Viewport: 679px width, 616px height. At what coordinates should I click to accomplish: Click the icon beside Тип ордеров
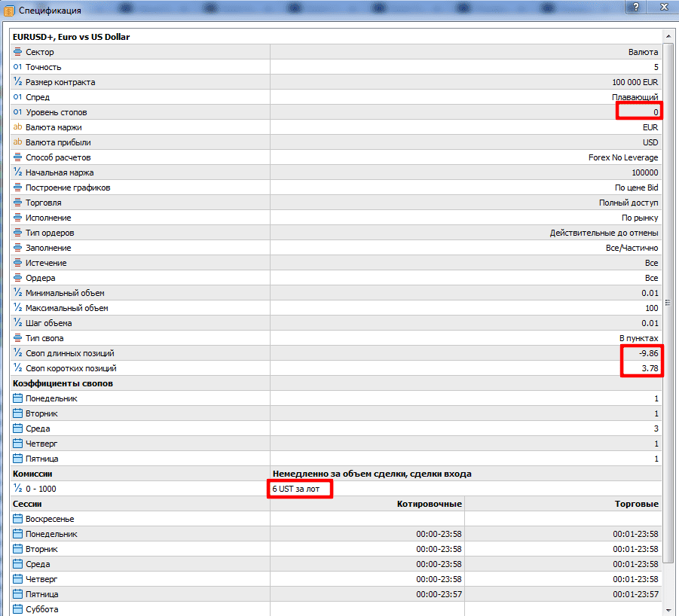pos(17,233)
